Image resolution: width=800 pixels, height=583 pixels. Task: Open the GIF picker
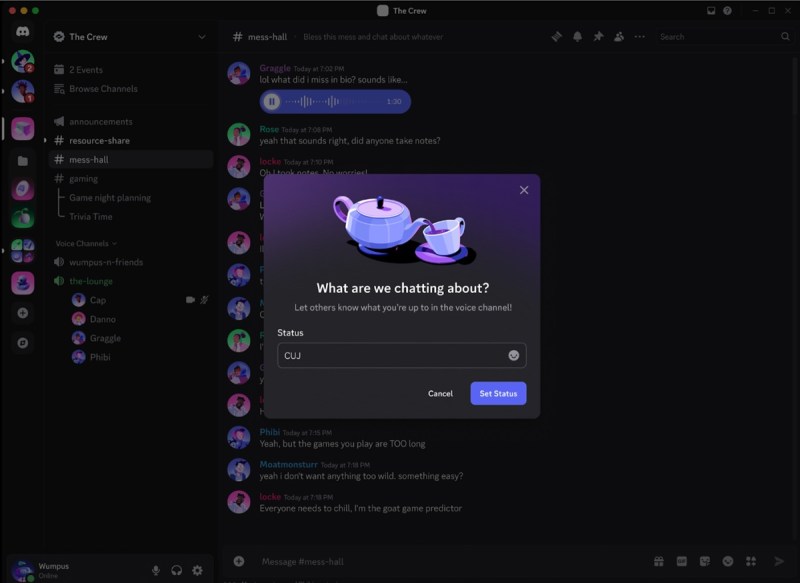(682, 562)
